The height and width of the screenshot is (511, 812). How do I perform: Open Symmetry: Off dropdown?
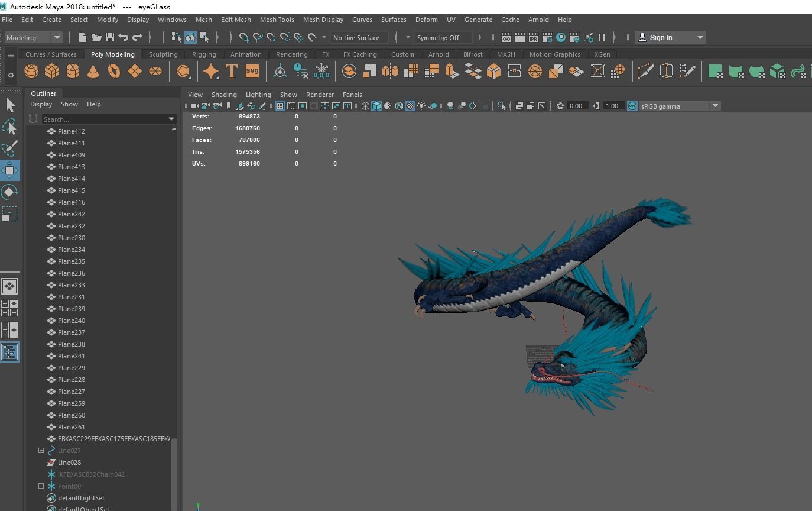coord(443,37)
